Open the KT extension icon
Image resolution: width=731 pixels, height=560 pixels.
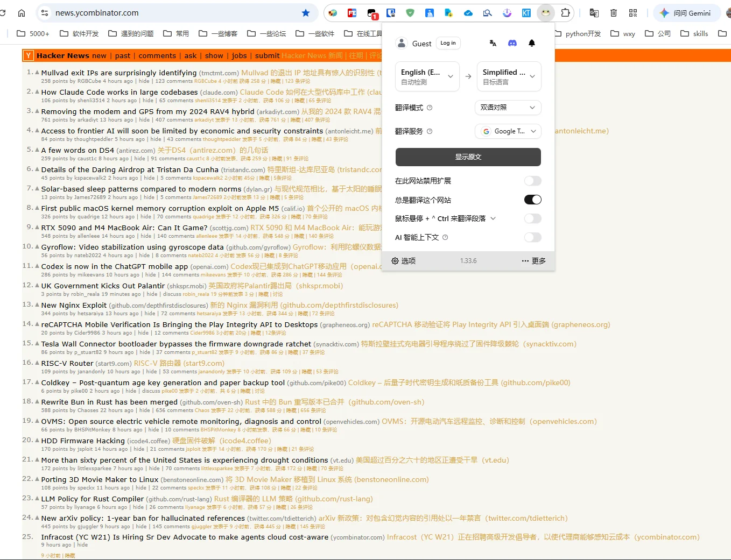[x=526, y=13]
